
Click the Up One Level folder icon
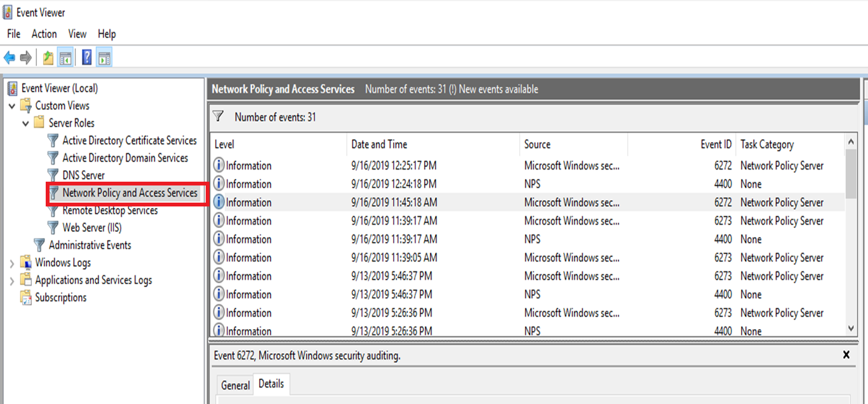tap(48, 58)
